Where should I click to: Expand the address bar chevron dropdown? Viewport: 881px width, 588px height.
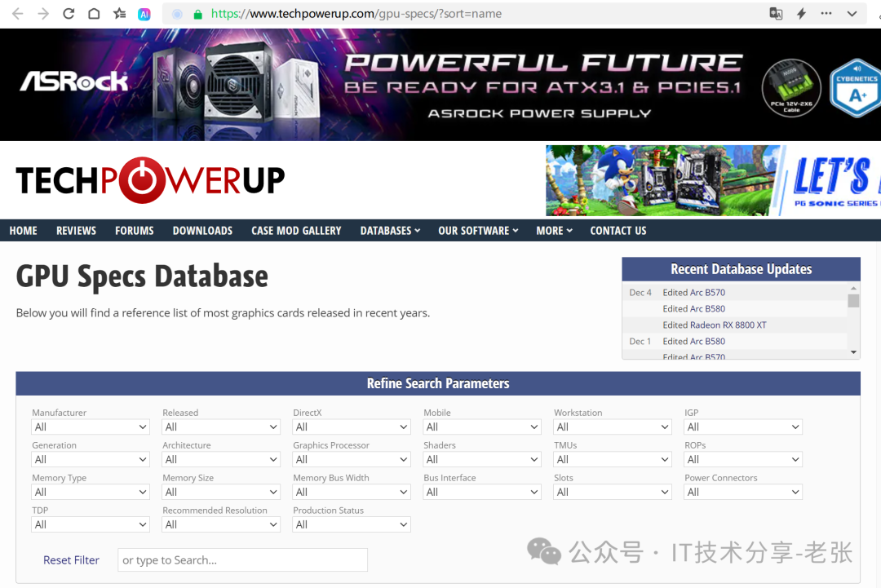852,14
